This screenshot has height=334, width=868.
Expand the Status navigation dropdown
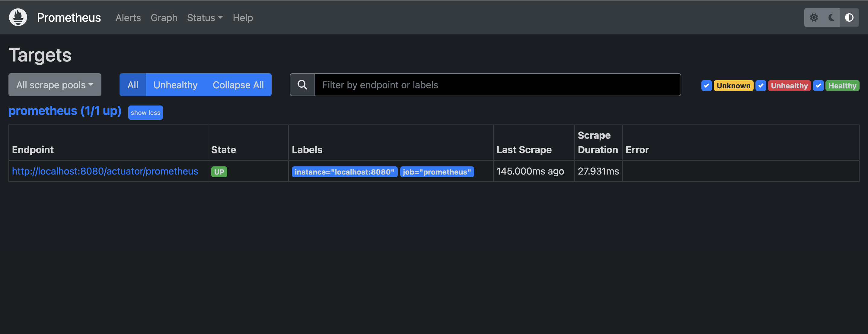pyautogui.click(x=205, y=17)
